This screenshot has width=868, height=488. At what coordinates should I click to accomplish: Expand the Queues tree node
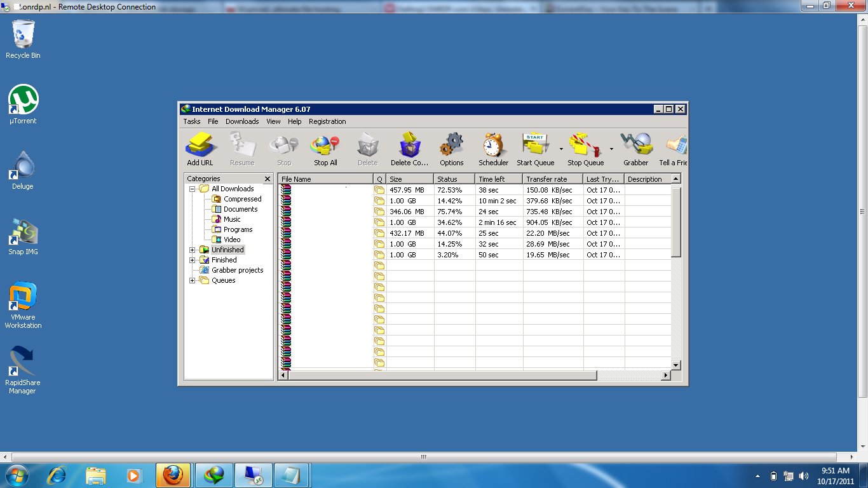click(x=193, y=280)
